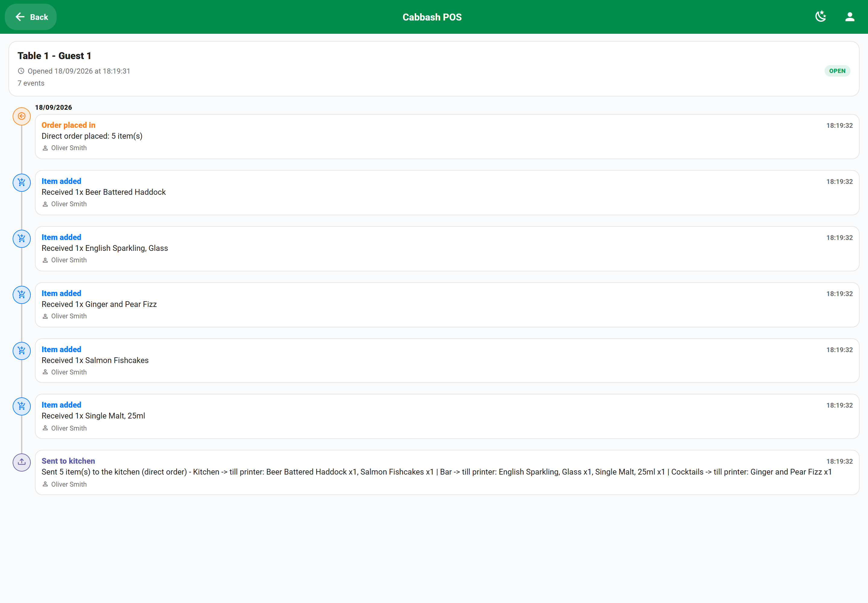Screen dimensions: 868x603
Task: Click Direct order placed: 5 item(s) text
Action: 92,136
